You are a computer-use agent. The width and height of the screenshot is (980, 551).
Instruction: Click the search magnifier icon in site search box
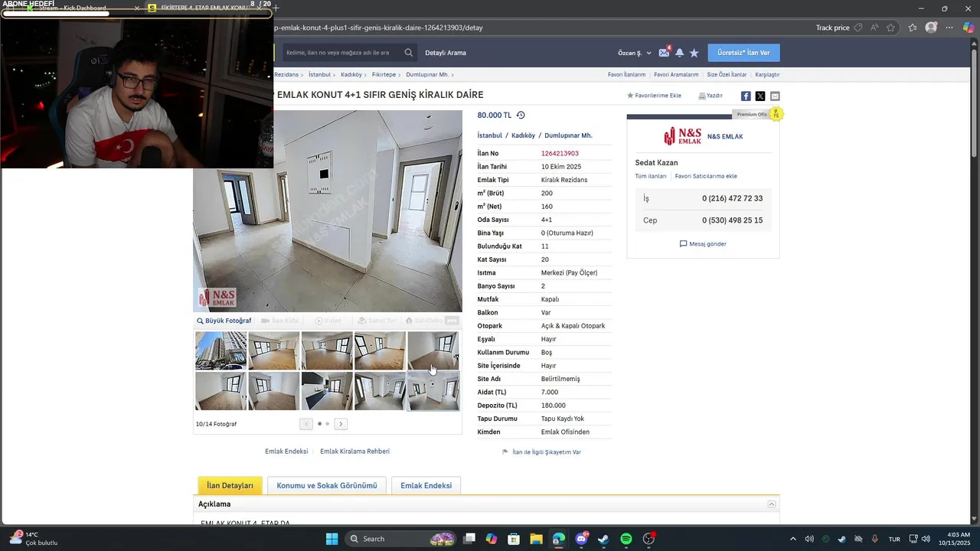click(409, 53)
